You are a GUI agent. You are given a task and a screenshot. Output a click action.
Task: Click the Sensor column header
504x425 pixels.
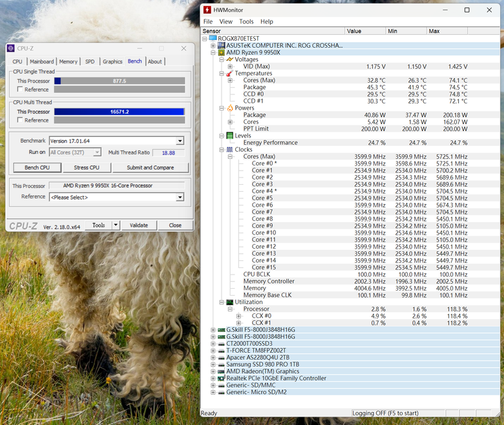(x=273, y=31)
